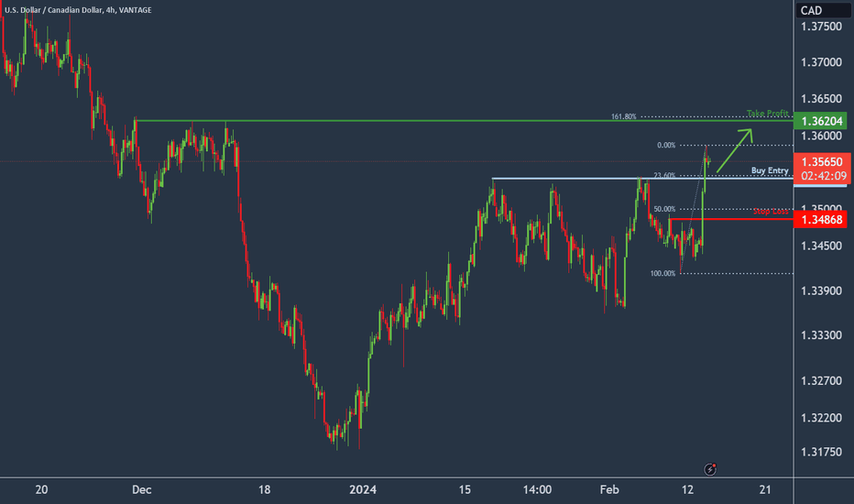Click the 18 date on time axis
Screen dimensions: 854x504
(x=264, y=490)
